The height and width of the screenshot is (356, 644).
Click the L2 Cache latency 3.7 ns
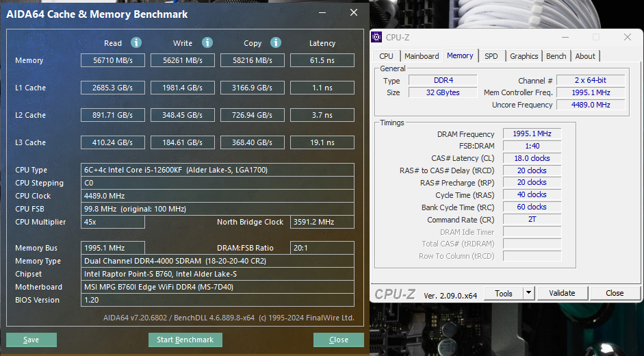322,115
